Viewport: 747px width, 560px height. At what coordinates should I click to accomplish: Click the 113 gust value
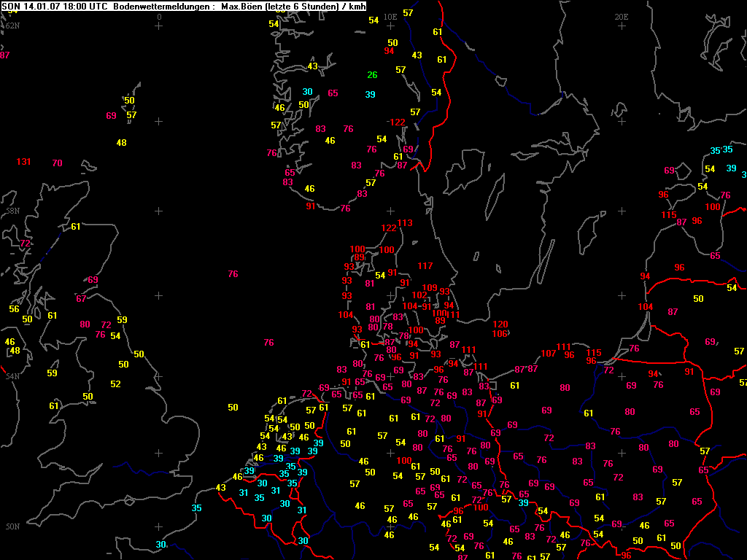(406, 223)
